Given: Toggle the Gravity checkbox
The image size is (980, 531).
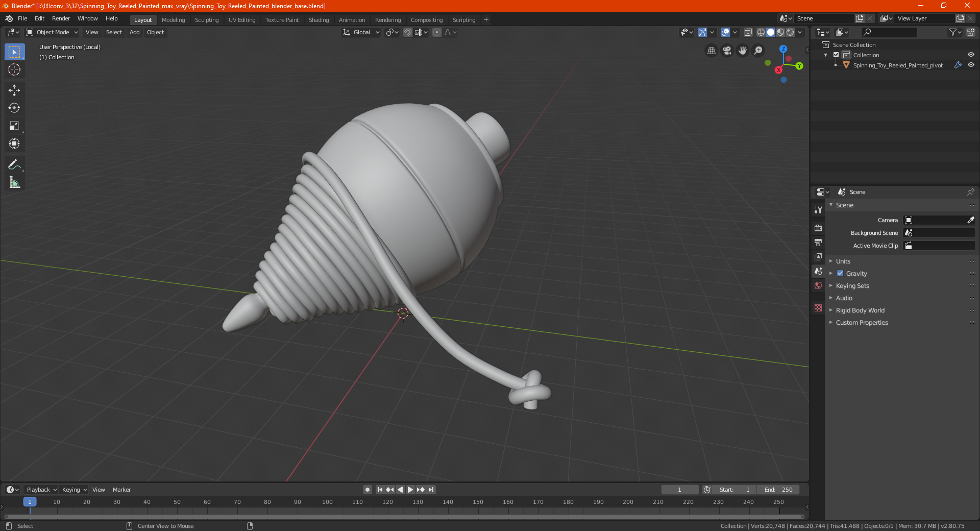Looking at the screenshot, I should [840, 273].
